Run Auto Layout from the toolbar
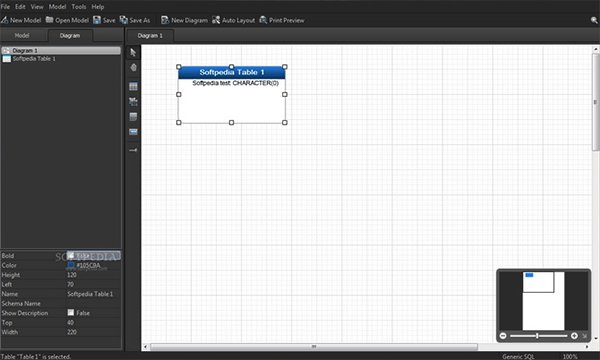The height and width of the screenshot is (360, 600). pos(233,20)
